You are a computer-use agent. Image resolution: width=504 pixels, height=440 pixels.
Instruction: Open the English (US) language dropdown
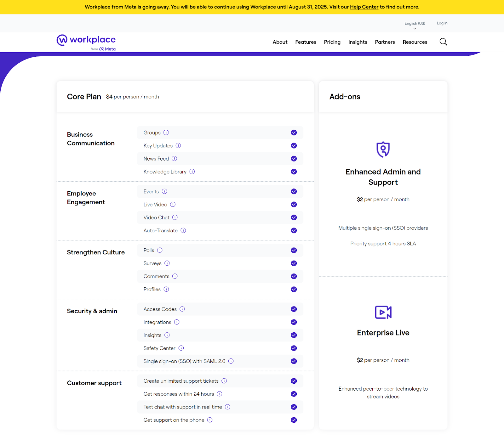pos(415,25)
